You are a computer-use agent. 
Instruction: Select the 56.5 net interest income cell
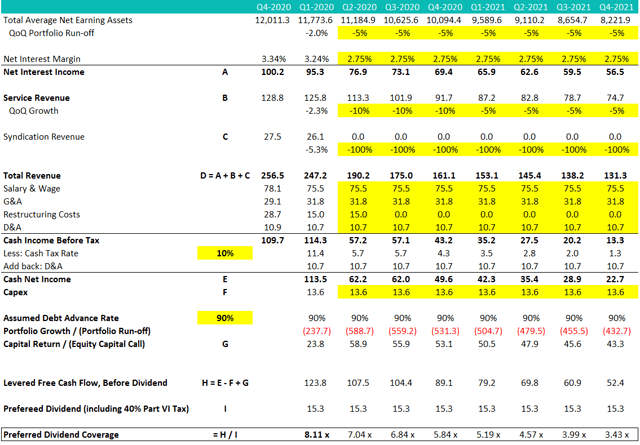coord(615,72)
